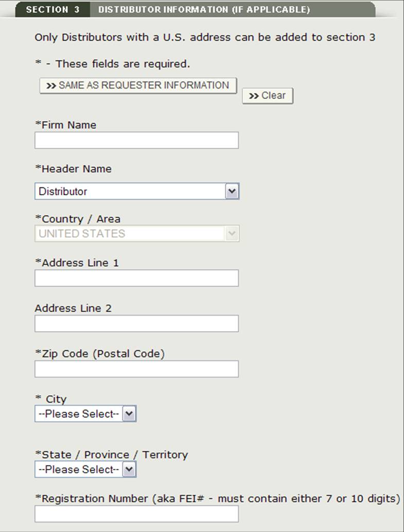Click into the Address Line 1 field
Viewport: 404px width, 532px height.
136,278
